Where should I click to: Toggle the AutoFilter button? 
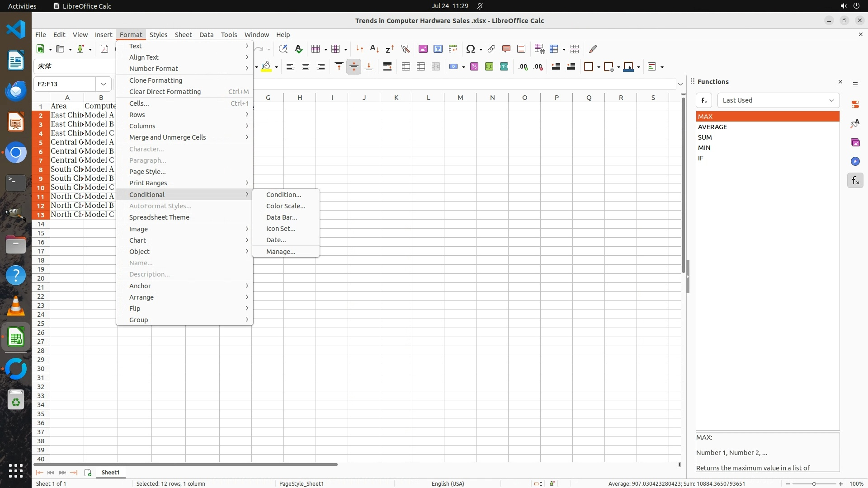pos(405,49)
